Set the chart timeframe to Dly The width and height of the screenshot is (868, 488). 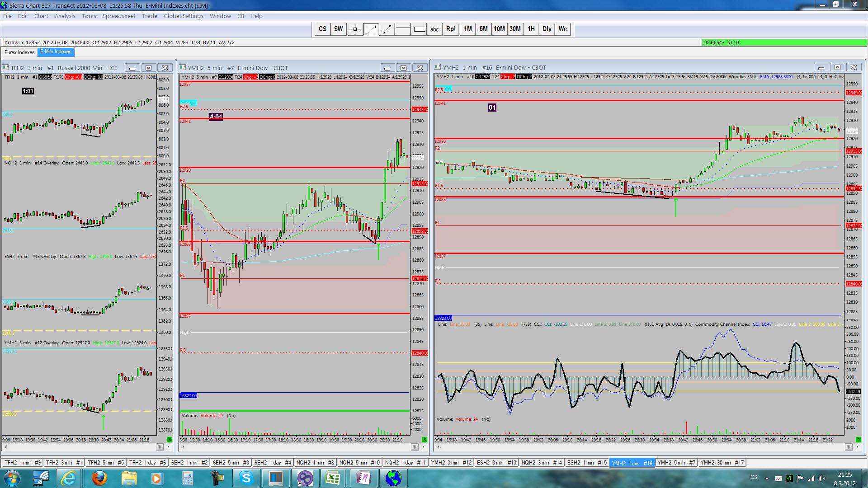pos(547,29)
